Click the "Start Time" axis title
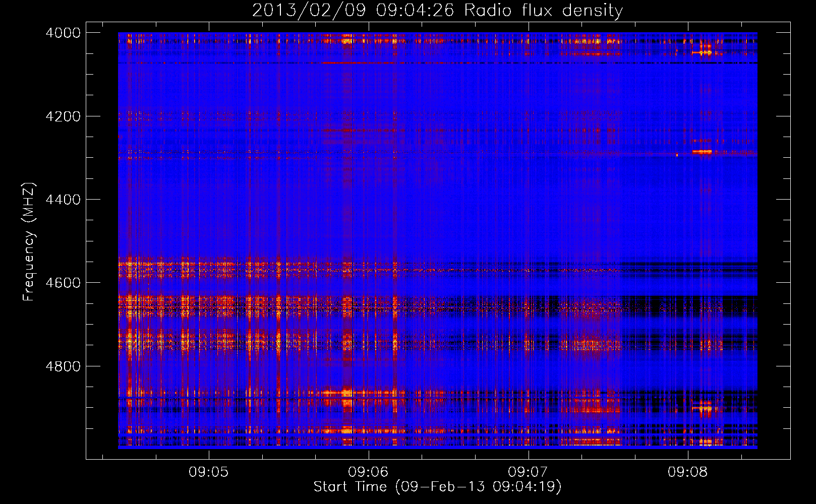This screenshot has height=504, width=816. tap(351, 486)
